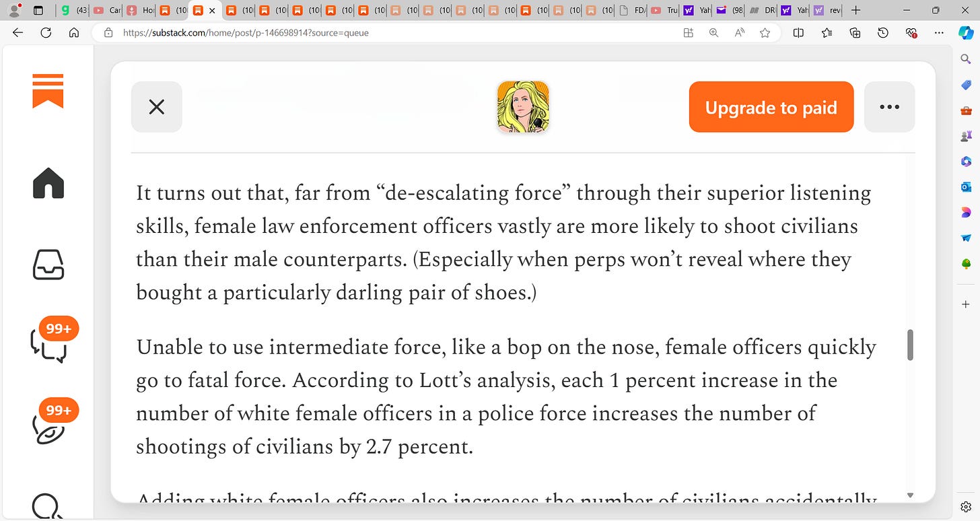Open sidebar settings gear at bottom
Viewport: 980px width, 521px height.
[x=966, y=506]
